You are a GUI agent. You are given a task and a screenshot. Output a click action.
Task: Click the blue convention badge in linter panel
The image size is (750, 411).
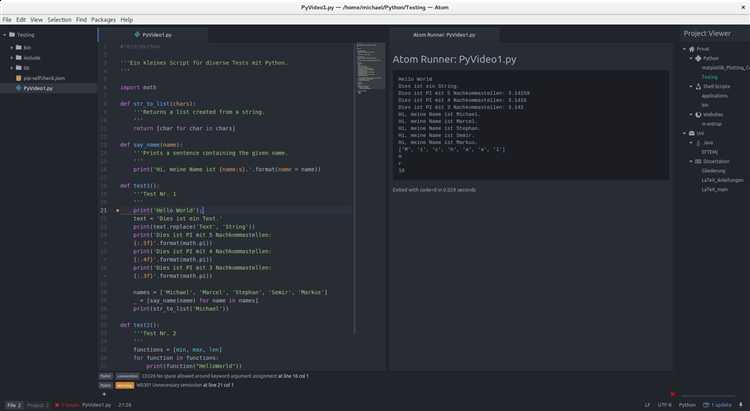point(127,377)
